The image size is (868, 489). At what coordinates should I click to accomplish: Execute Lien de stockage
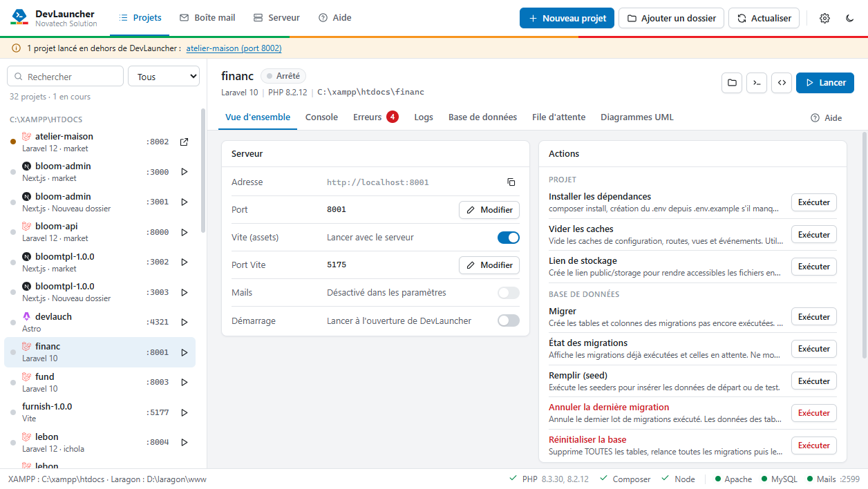coord(814,267)
